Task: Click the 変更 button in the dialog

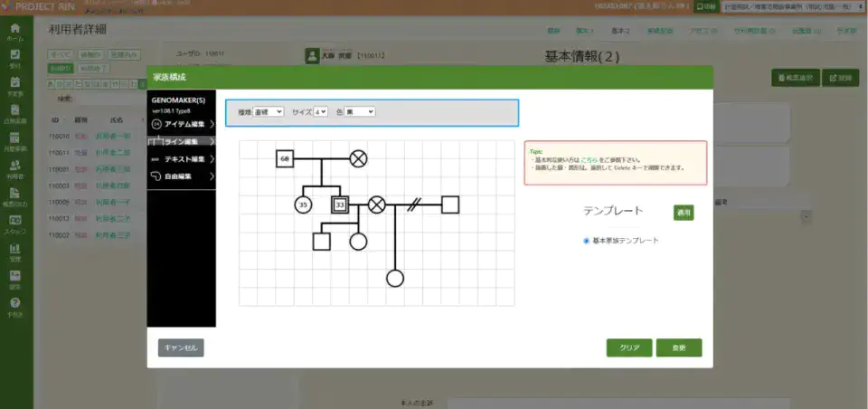Action: coord(679,347)
